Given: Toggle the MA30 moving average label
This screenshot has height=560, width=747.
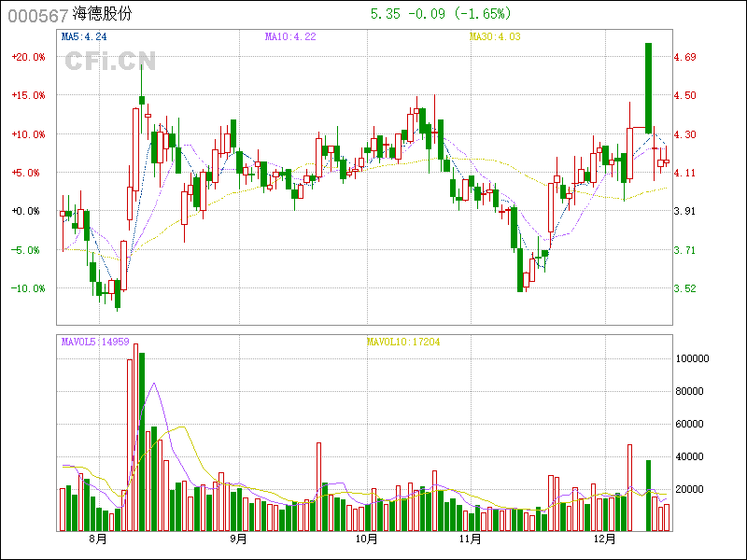Looking at the screenshot, I should (x=494, y=37).
